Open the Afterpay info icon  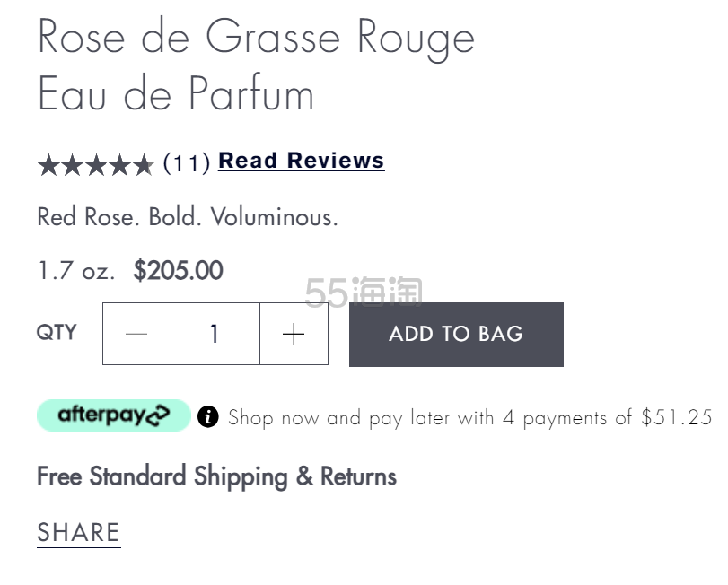pos(208,417)
